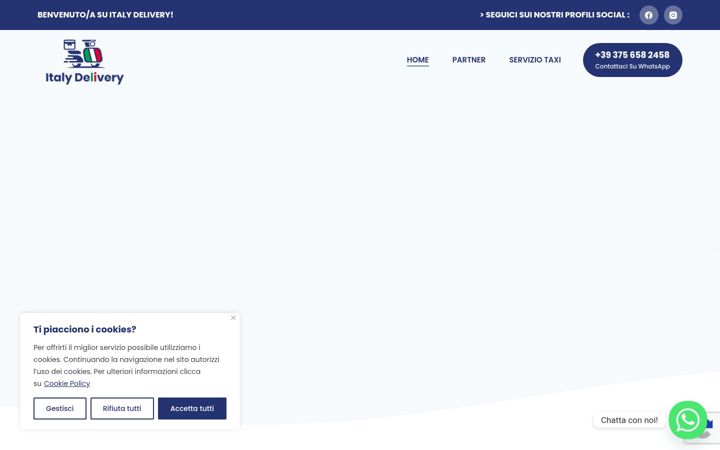The height and width of the screenshot is (450, 720).
Task: Open the Cookie Policy link
Action: 67,383
